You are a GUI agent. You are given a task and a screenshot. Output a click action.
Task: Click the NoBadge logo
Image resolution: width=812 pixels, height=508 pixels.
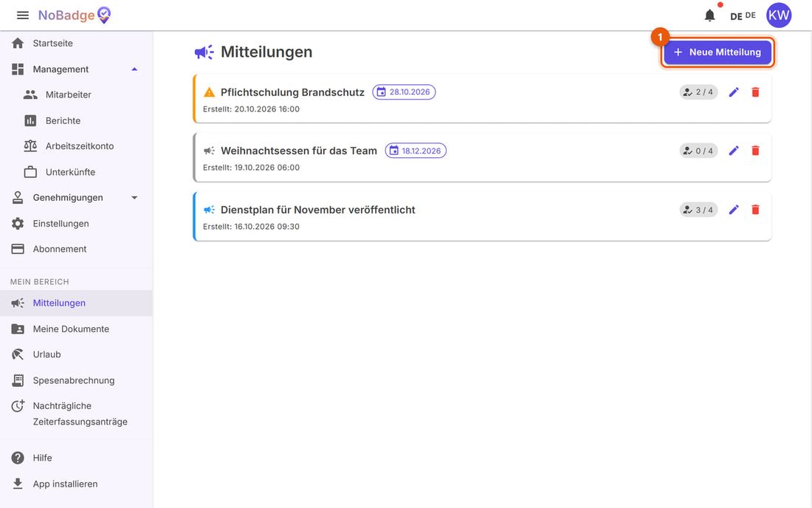click(x=75, y=16)
